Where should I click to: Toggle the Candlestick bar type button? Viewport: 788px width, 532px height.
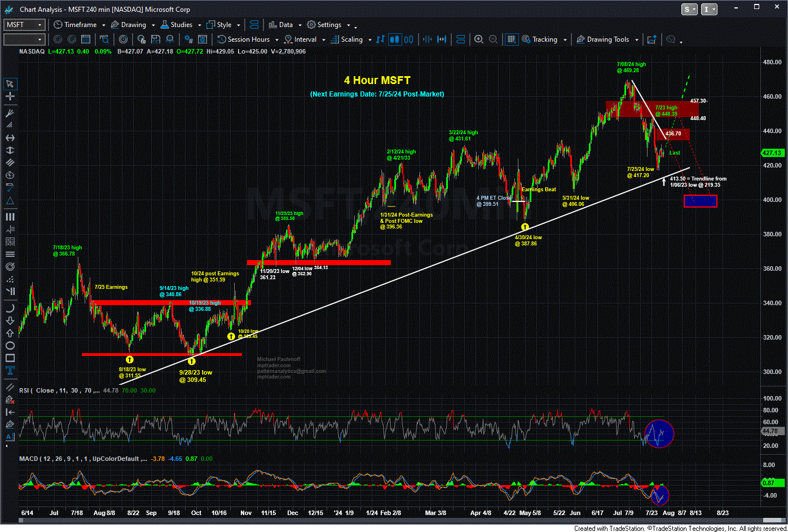click(395, 39)
